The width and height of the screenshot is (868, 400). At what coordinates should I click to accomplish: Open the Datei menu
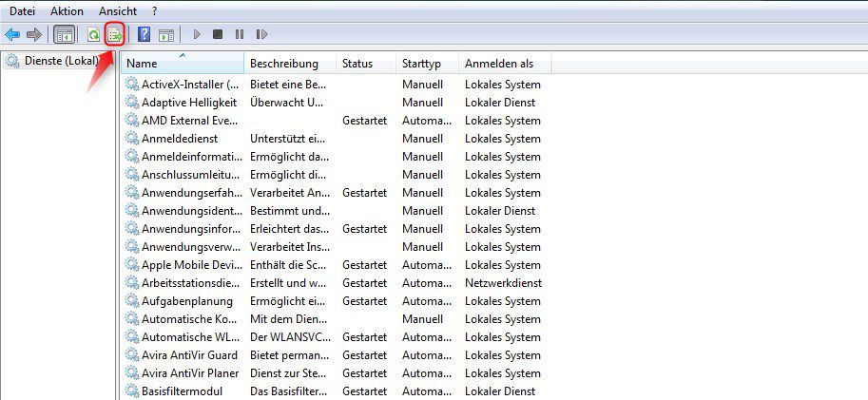(21, 11)
